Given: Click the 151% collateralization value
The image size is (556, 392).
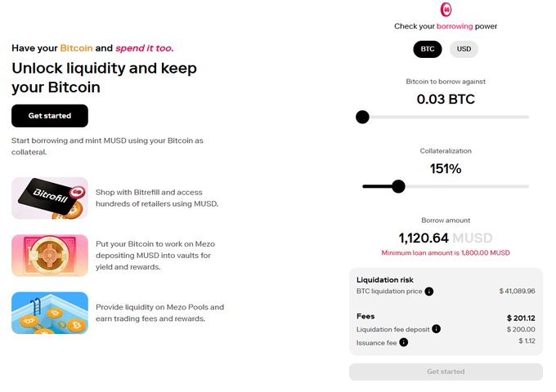Looking at the screenshot, I should pos(446,169).
